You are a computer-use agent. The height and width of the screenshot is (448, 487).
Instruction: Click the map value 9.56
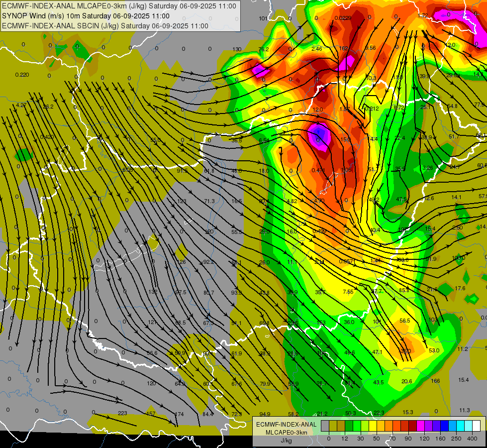click(371, 48)
